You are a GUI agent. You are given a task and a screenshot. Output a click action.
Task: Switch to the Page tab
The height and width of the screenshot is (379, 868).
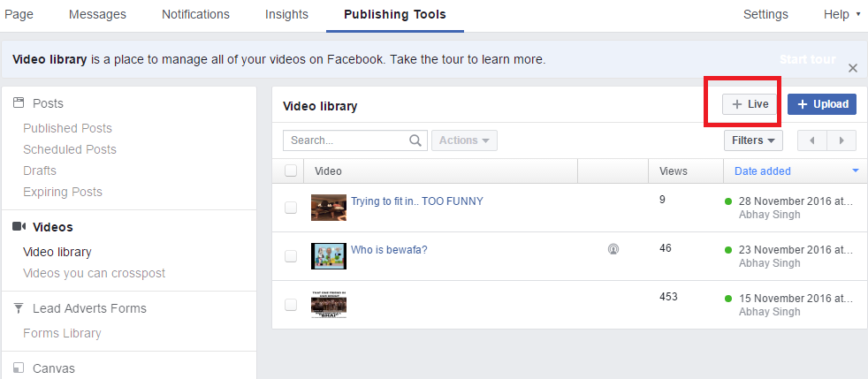click(x=19, y=14)
